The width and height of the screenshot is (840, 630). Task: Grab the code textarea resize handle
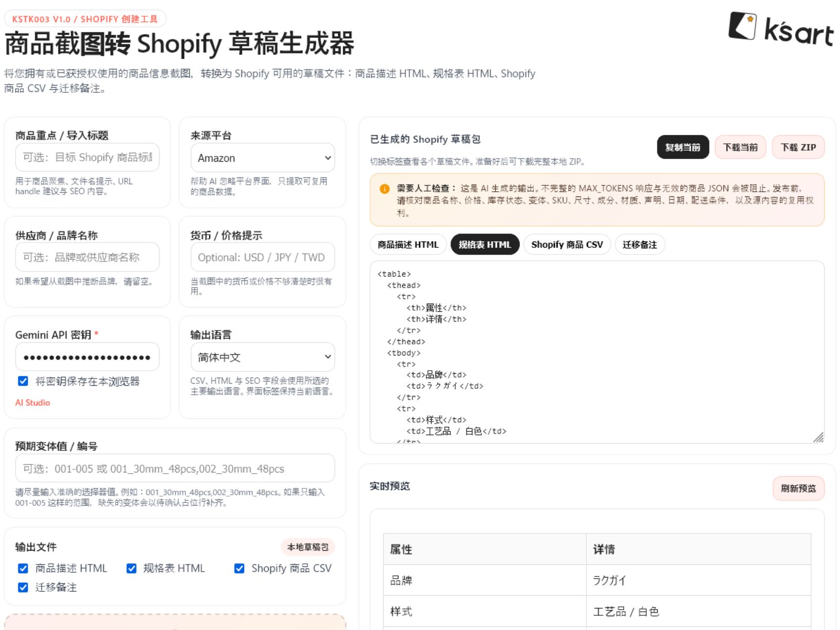pos(818,437)
